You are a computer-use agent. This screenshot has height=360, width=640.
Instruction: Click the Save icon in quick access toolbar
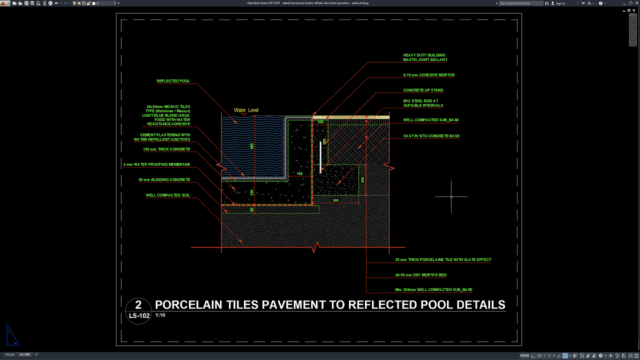click(26, 3)
